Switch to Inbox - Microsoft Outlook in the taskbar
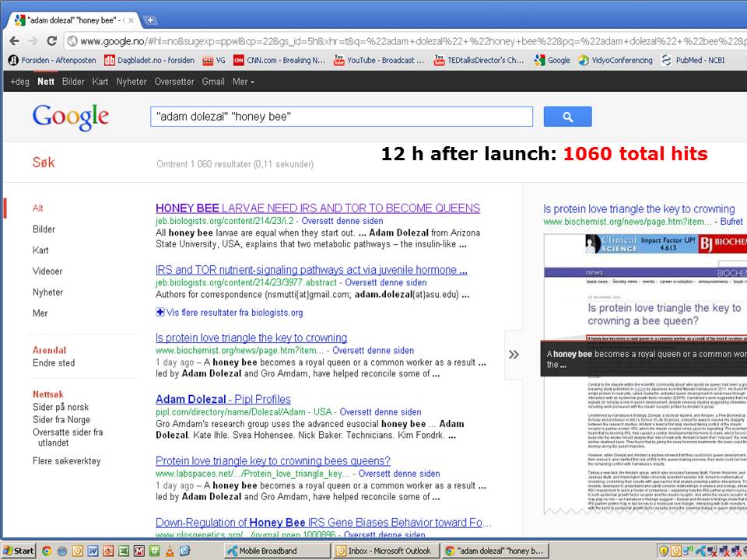Screen dimensions: 747x560 coord(383,551)
